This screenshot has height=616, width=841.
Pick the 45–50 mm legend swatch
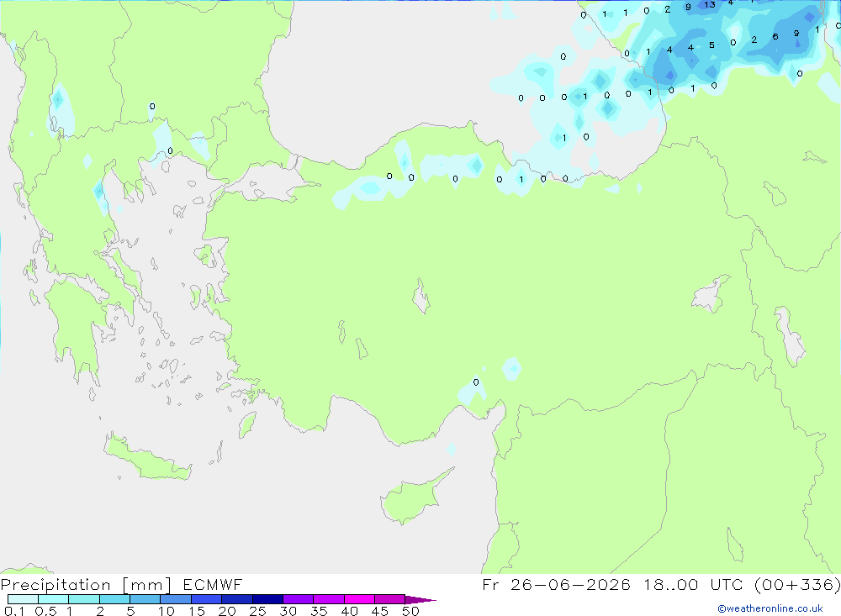tap(389, 599)
